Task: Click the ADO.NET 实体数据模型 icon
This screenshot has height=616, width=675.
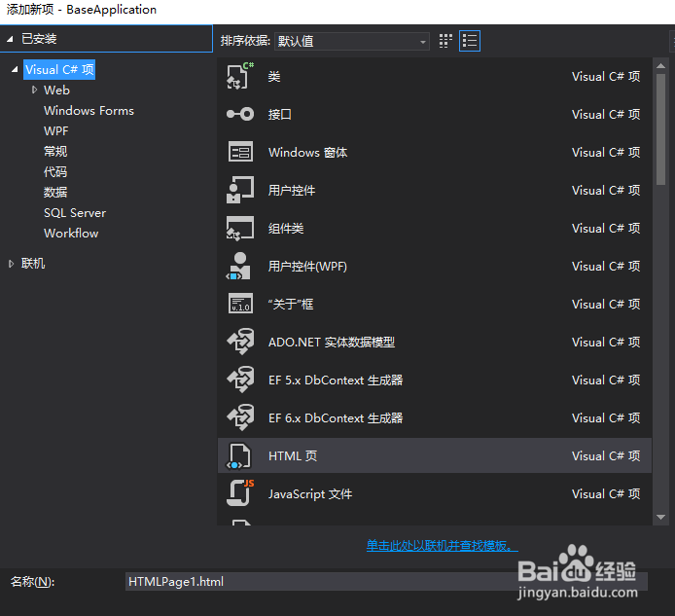Action: pyautogui.click(x=240, y=342)
